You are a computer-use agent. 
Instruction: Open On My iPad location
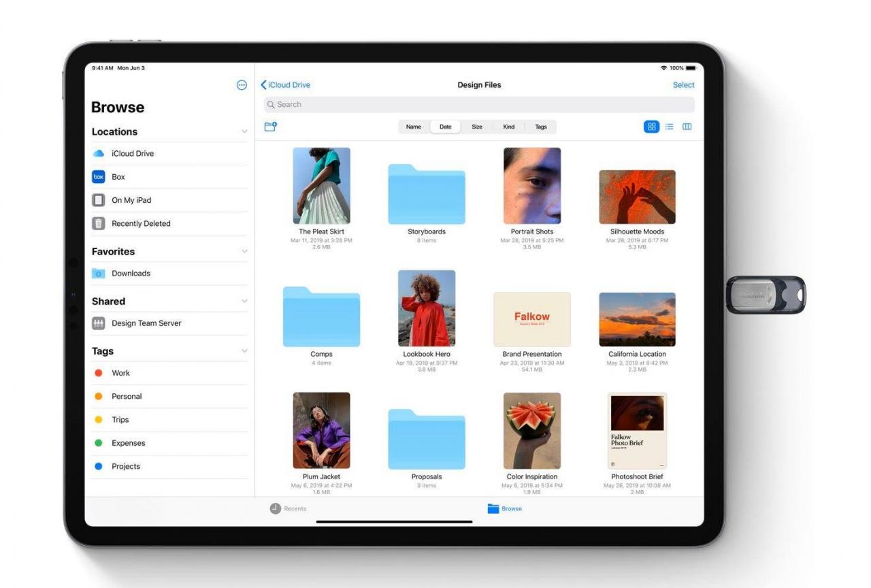pyautogui.click(x=169, y=200)
